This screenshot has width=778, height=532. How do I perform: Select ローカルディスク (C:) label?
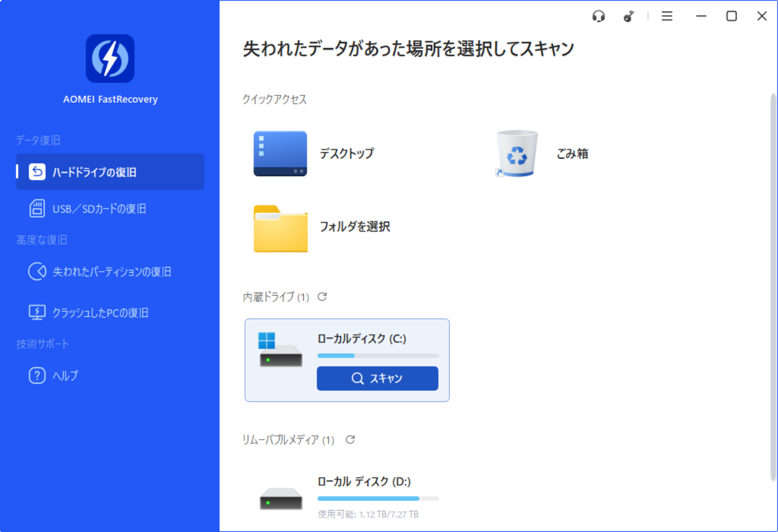[x=362, y=339]
